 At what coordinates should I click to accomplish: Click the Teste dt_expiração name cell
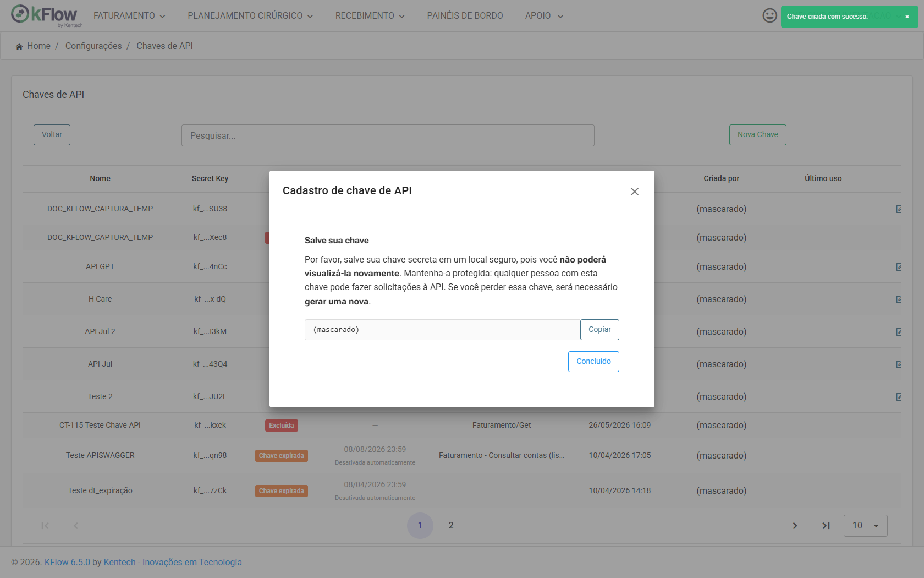pos(100,491)
